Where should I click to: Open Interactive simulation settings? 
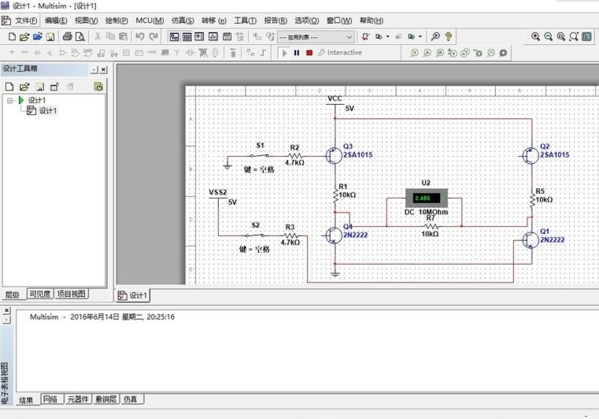[340, 53]
